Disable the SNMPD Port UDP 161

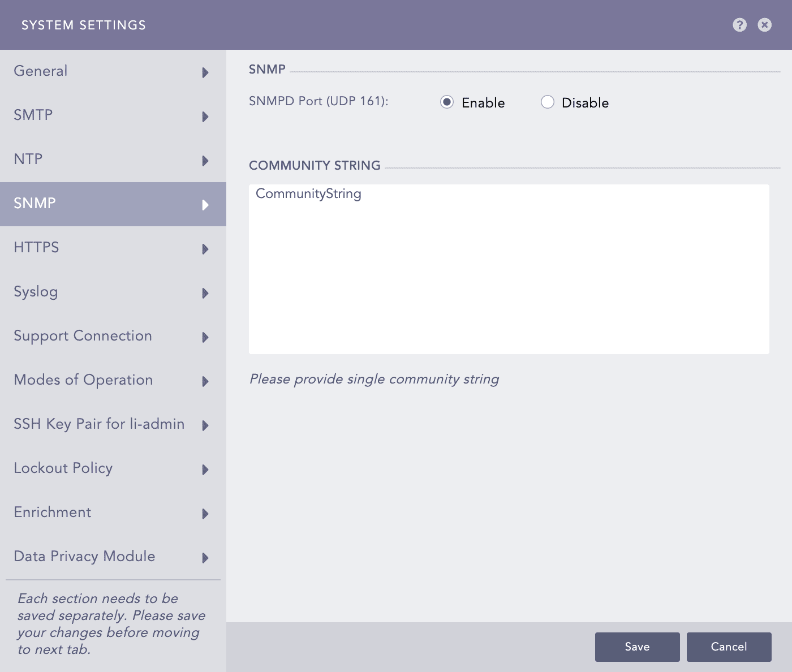(547, 102)
